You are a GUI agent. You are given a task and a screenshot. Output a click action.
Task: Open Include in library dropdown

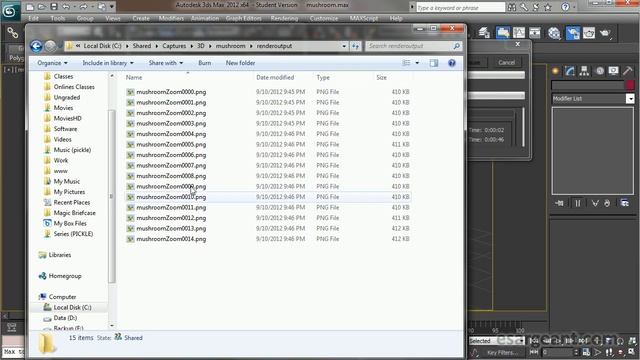click(108, 63)
